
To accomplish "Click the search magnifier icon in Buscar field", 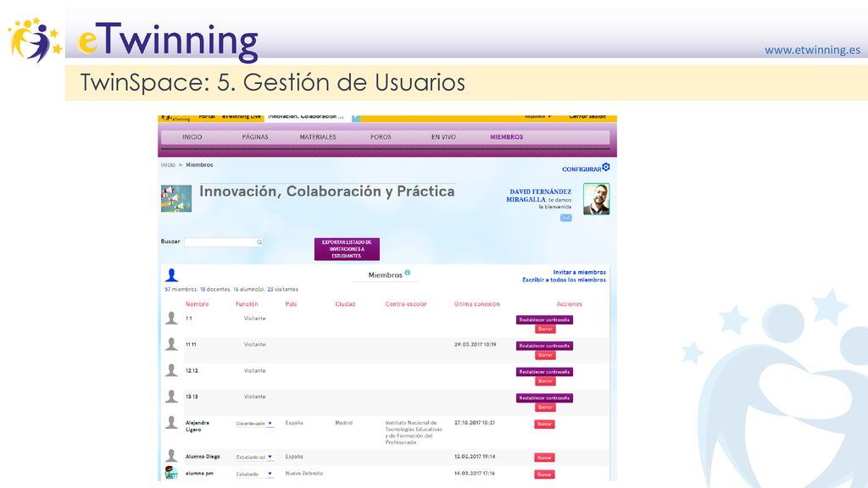I will (x=259, y=242).
